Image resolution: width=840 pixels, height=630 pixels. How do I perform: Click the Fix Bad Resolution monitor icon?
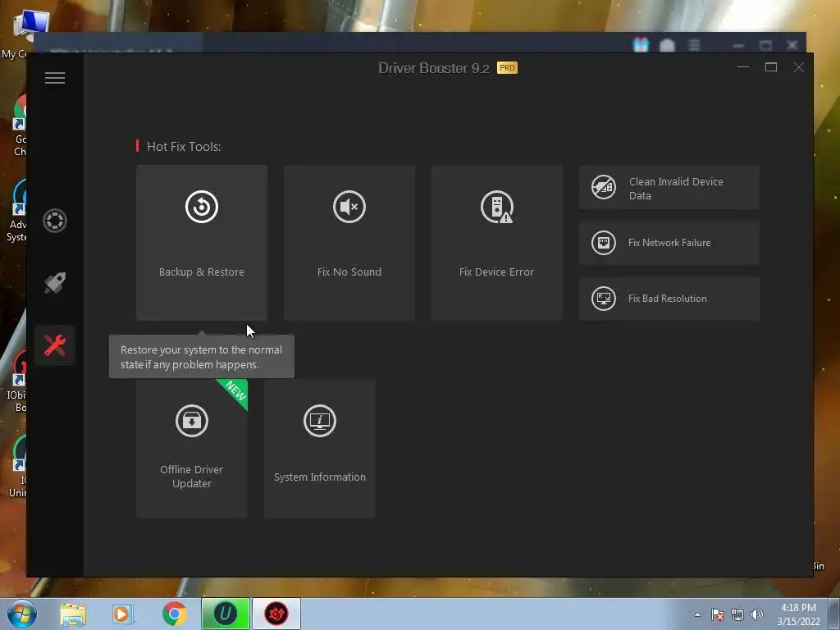pos(603,299)
